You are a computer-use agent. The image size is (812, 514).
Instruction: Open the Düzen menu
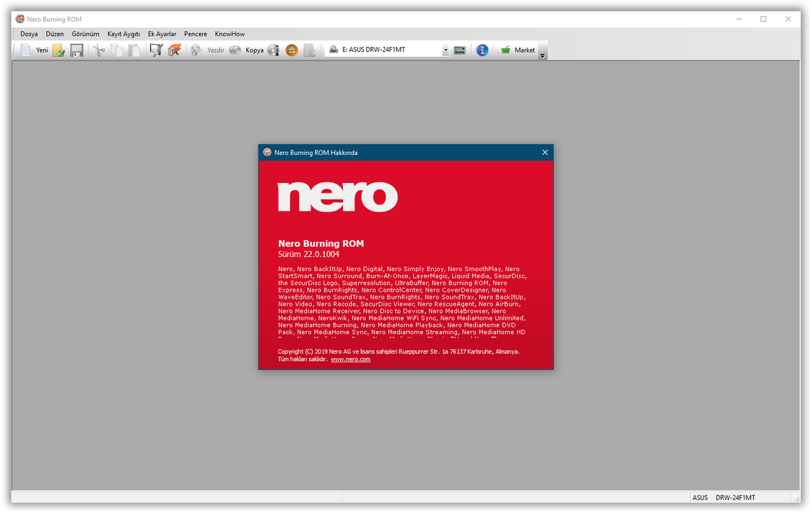(x=55, y=34)
